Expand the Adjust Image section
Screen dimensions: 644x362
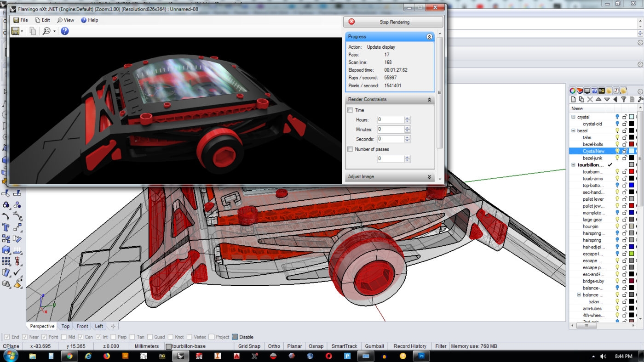(x=429, y=177)
